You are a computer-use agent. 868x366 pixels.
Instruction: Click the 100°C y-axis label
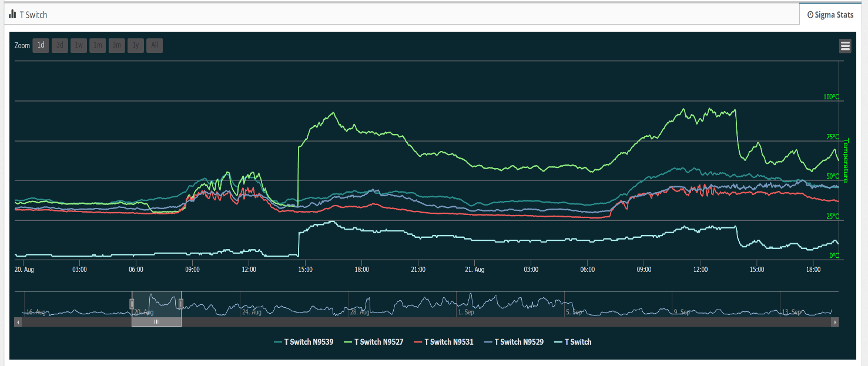pos(832,97)
